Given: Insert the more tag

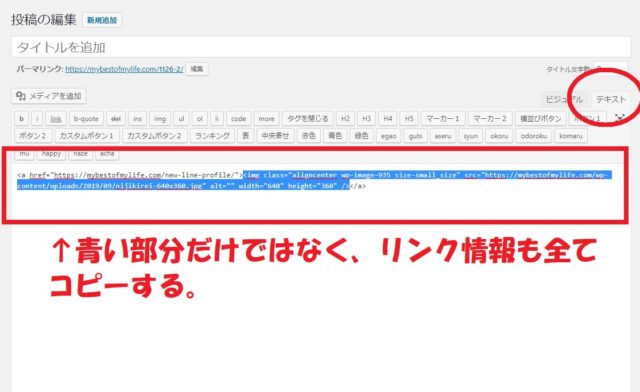Looking at the screenshot, I should 267,118.
